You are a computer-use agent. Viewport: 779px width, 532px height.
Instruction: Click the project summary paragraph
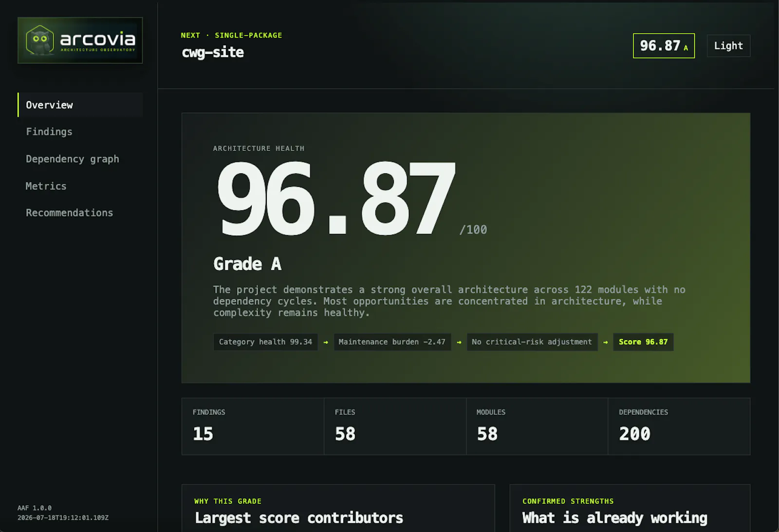449,301
